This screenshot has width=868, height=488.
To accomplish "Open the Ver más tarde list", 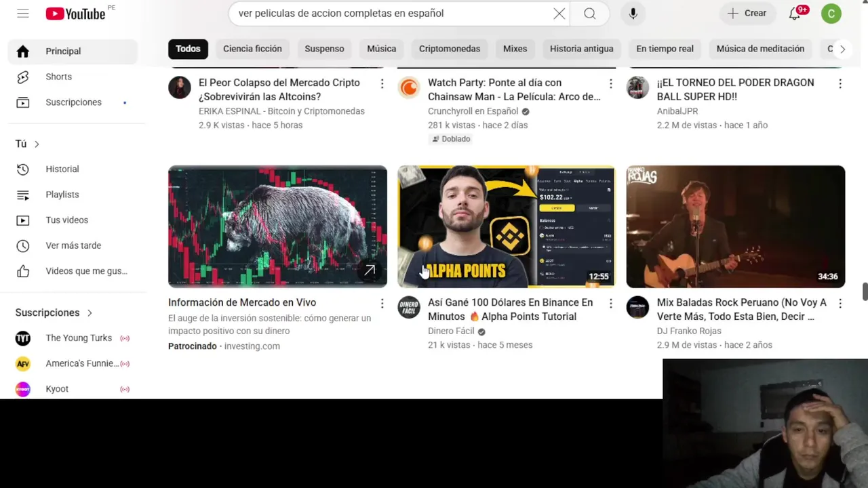I will [73, 245].
